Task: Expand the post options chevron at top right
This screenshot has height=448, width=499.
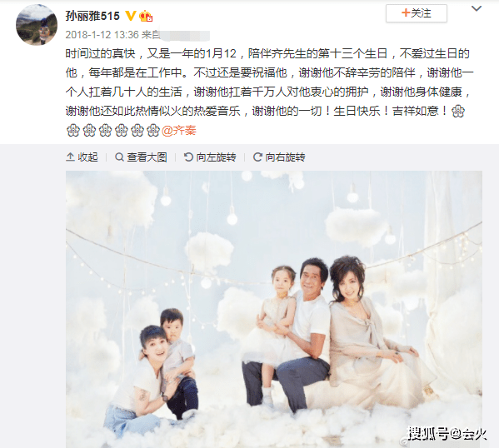Action: (x=476, y=8)
